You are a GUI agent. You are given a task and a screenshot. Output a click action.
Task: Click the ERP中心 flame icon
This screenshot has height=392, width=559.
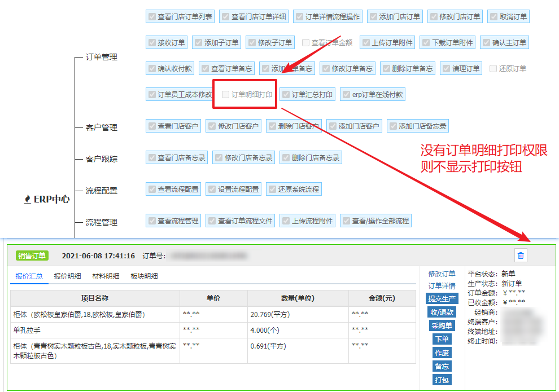27,199
